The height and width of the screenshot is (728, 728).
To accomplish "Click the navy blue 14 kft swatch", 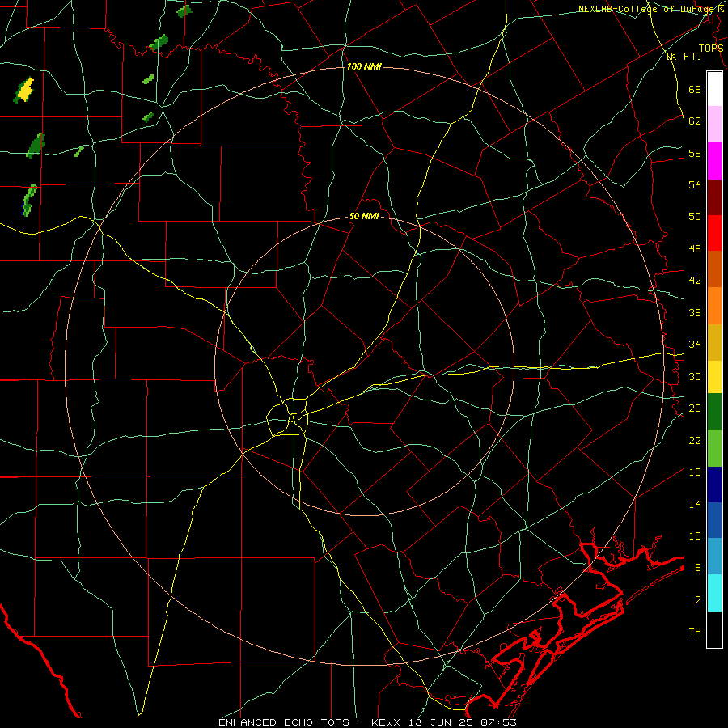I will click(x=714, y=485).
